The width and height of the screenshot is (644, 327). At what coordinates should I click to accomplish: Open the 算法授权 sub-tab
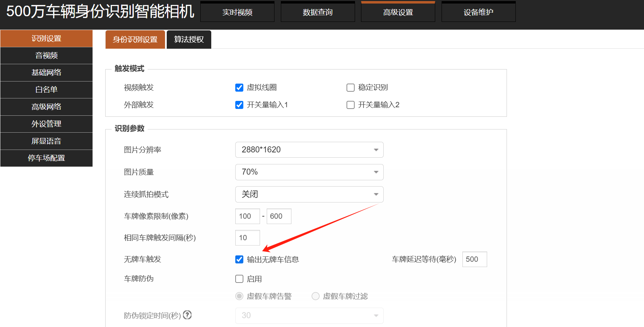(x=189, y=40)
